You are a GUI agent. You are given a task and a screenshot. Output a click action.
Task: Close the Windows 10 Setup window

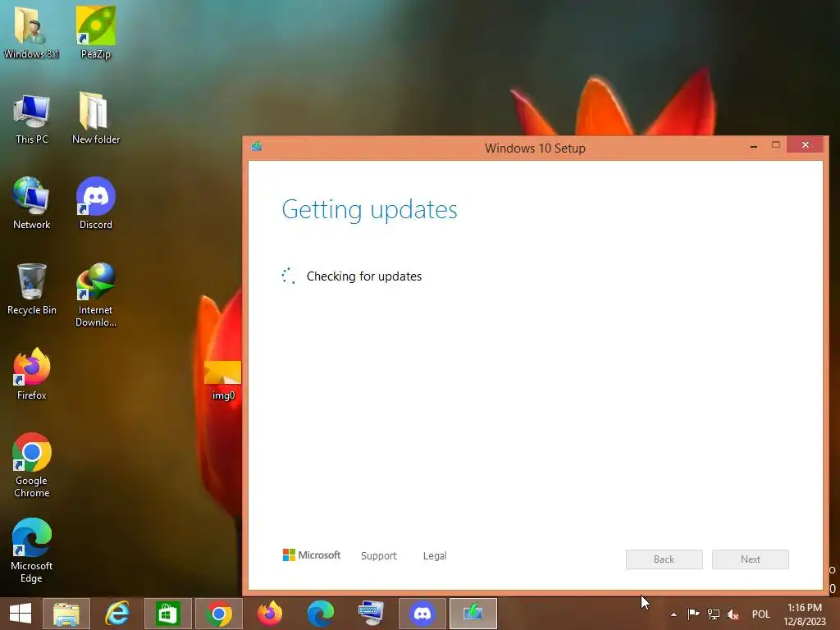pyautogui.click(x=806, y=144)
